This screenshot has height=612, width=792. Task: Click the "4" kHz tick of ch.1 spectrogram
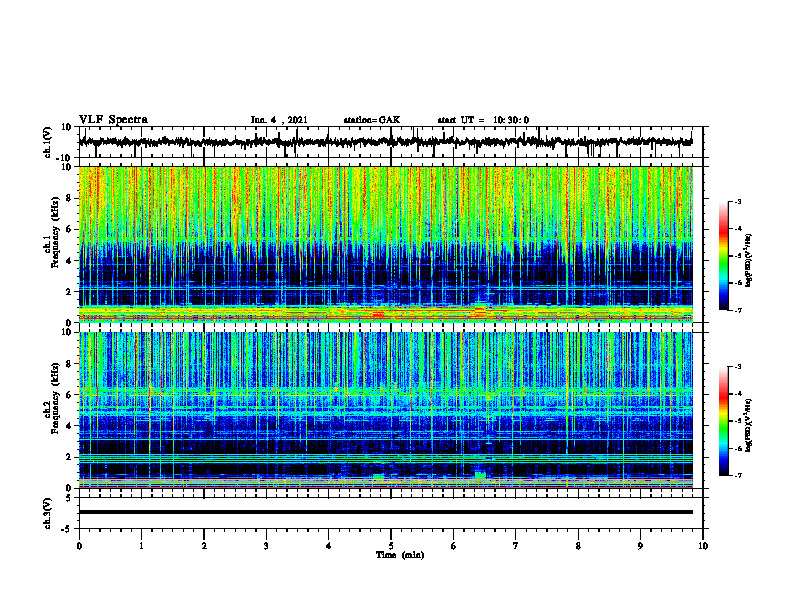tap(69, 261)
